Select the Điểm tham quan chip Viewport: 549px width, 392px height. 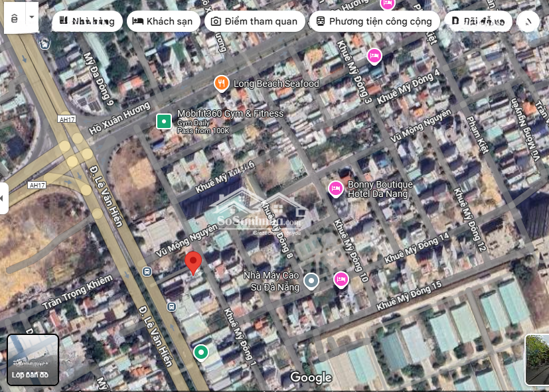pyautogui.click(x=254, y=21)
